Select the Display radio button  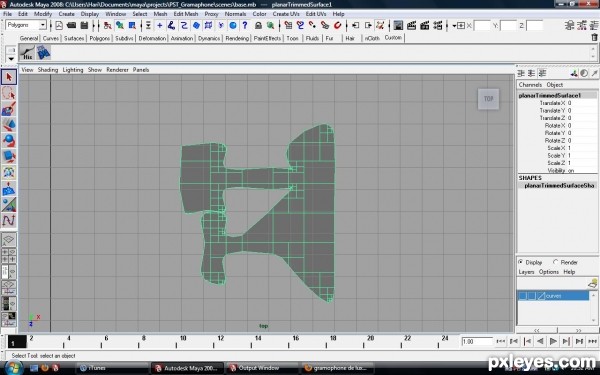[520, 262]
